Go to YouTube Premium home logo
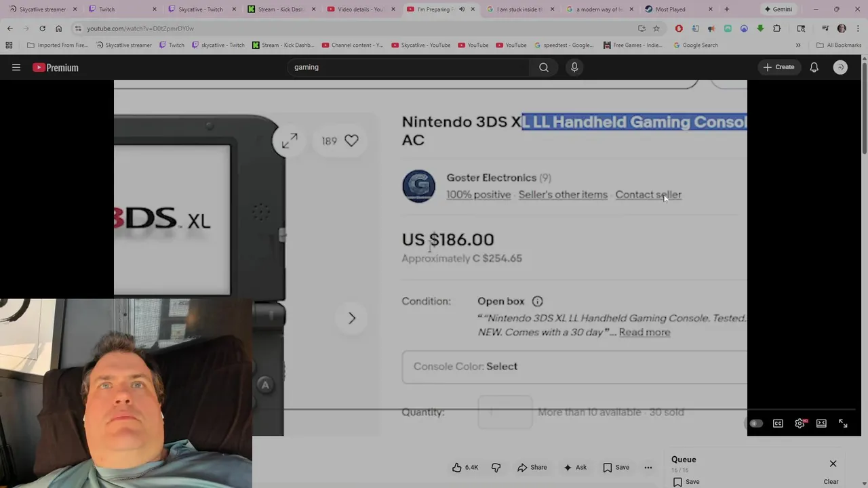 click(56, 67)
